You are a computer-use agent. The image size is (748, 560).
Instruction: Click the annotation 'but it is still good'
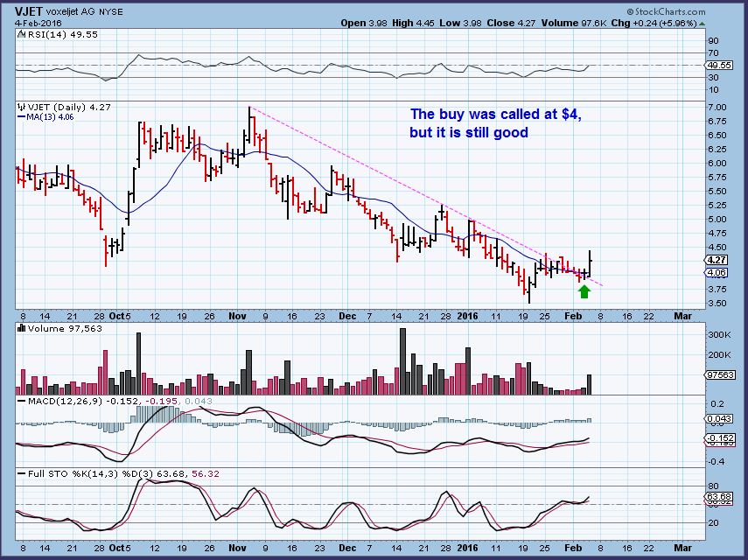(x=469, y=132)
